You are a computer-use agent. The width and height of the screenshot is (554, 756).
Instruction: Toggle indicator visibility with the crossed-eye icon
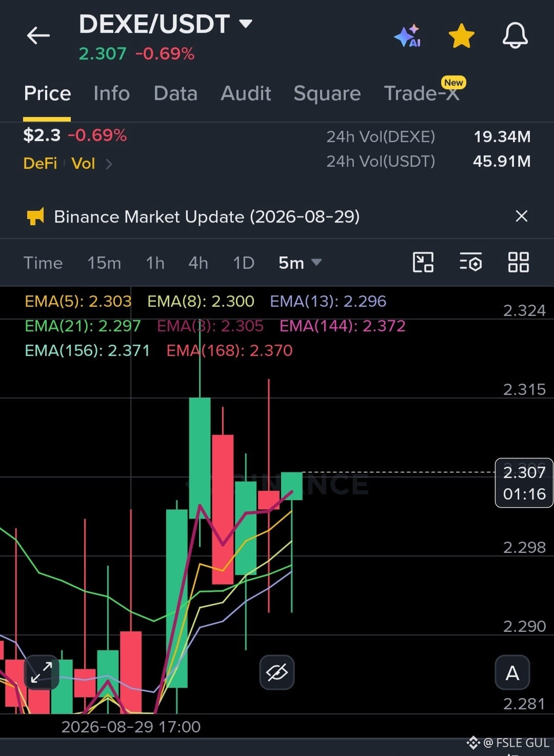[277, 672]
